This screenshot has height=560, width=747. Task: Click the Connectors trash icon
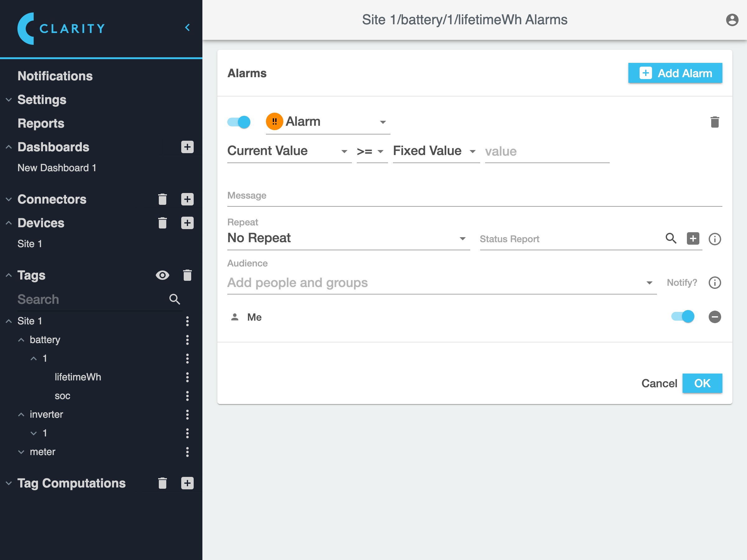point(163,199)
